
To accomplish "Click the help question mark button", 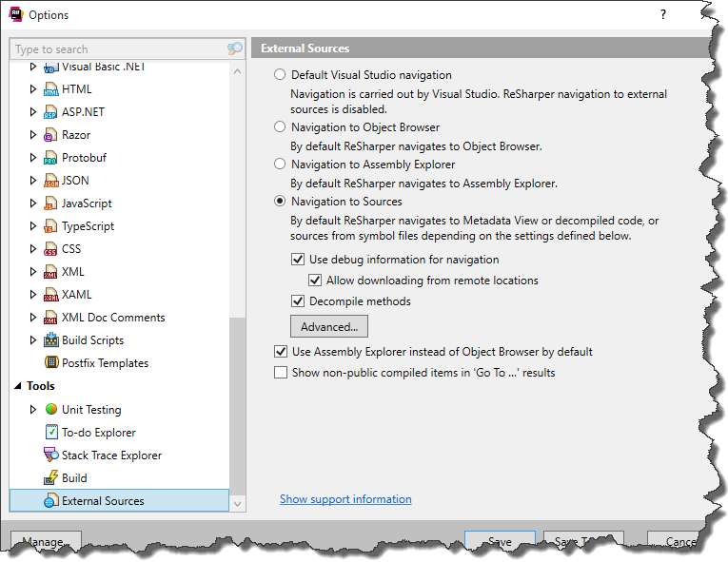I will pyautogui.click(x=663, y=14).
